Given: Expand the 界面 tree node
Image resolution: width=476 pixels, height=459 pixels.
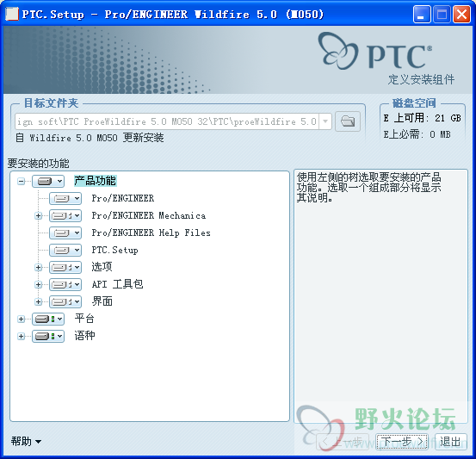Looking at the screenshot, I should (x=38, y=302).
